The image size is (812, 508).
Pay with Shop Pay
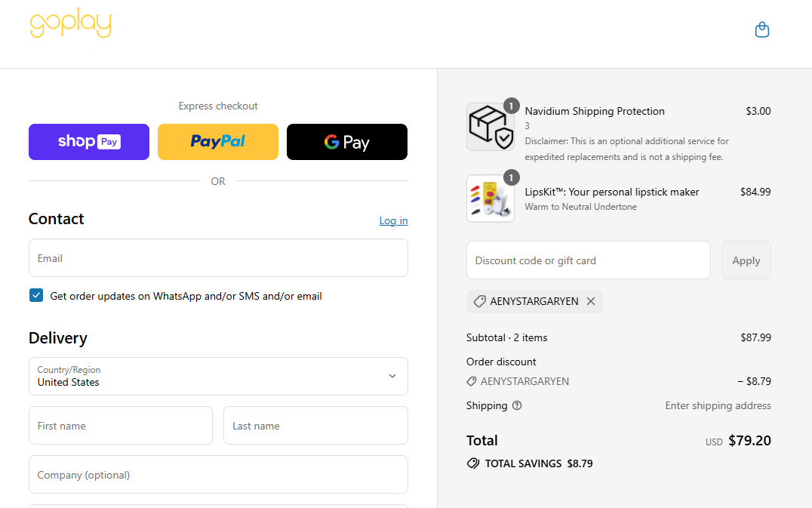pyautogui.click(x=89, y=142)
